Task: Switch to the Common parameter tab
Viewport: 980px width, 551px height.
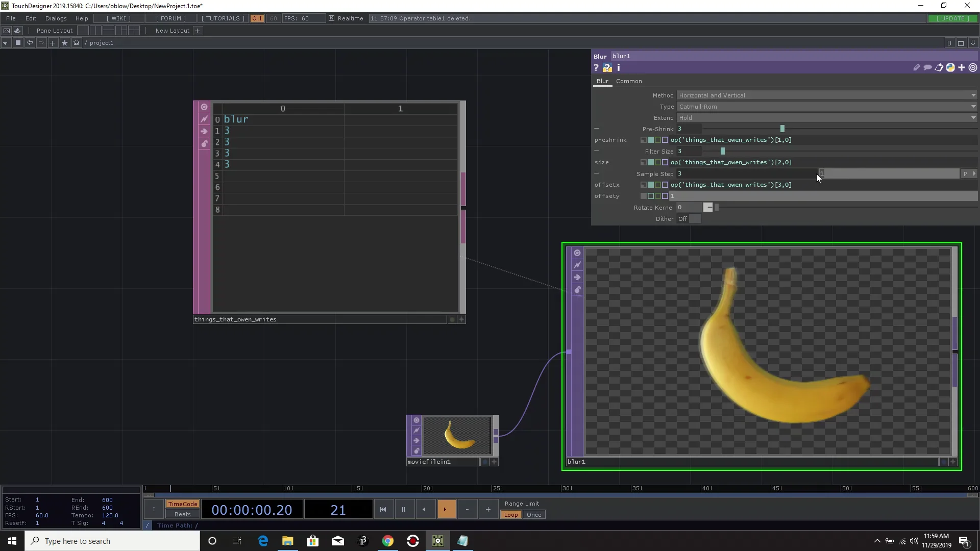Action: [x=629, y=81]
